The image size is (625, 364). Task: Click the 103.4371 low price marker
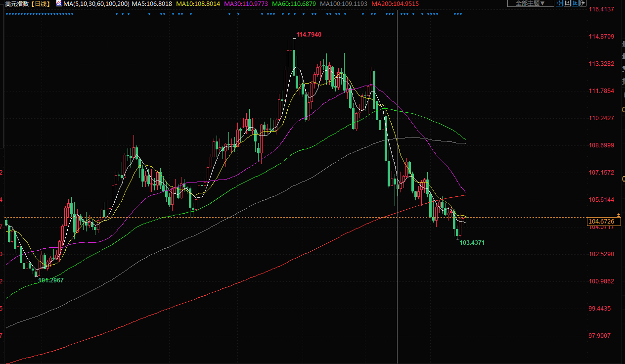coord(472,243)
